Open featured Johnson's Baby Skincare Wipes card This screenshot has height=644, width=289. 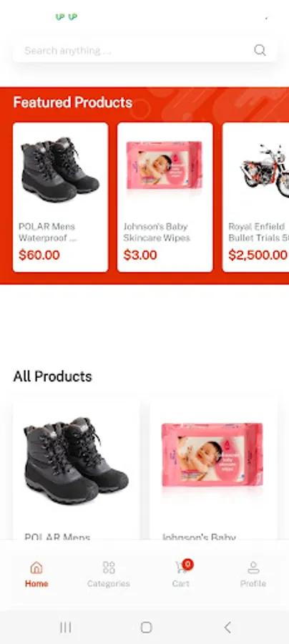click(x=165, y=197)
